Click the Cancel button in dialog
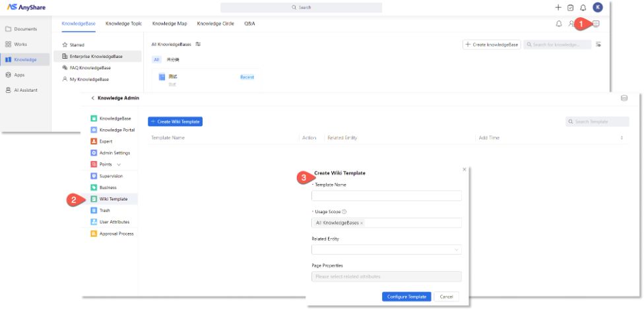The width and height of the screenshot is (644, 310). point(447,297)
